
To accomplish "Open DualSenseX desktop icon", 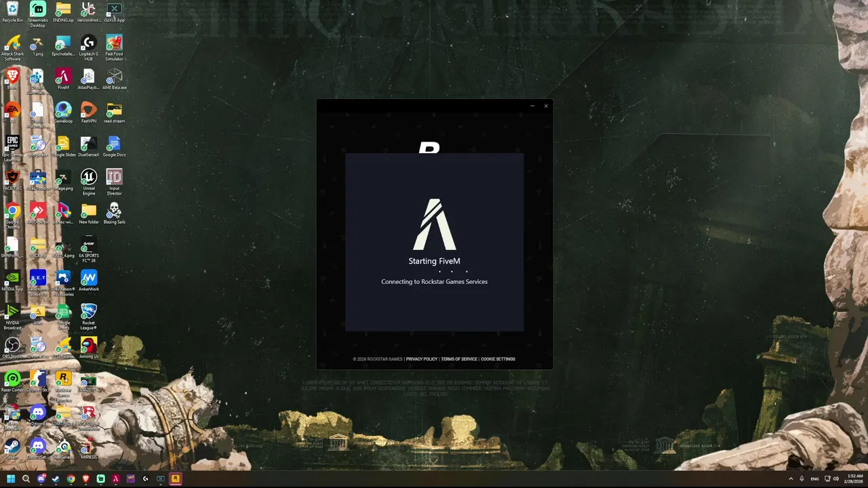I will click(89, 147).
